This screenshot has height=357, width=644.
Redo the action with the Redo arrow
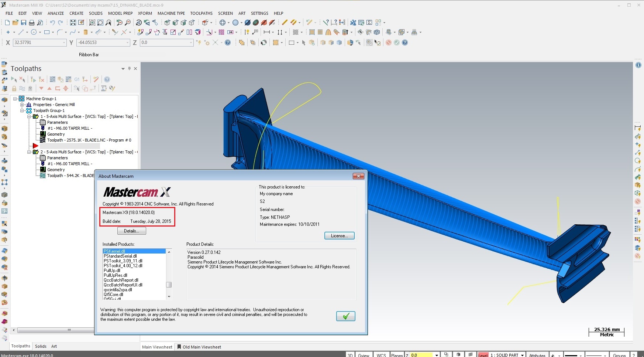[61, 23]
